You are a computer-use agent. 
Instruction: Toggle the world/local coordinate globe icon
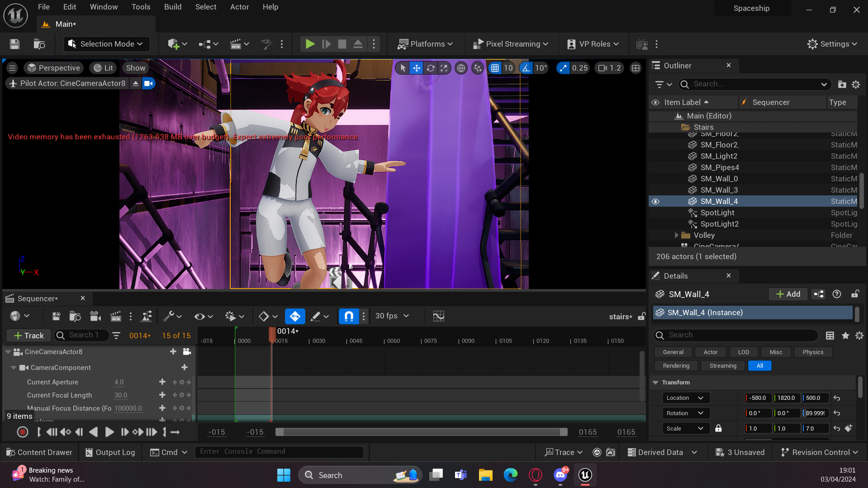[461, 68]
